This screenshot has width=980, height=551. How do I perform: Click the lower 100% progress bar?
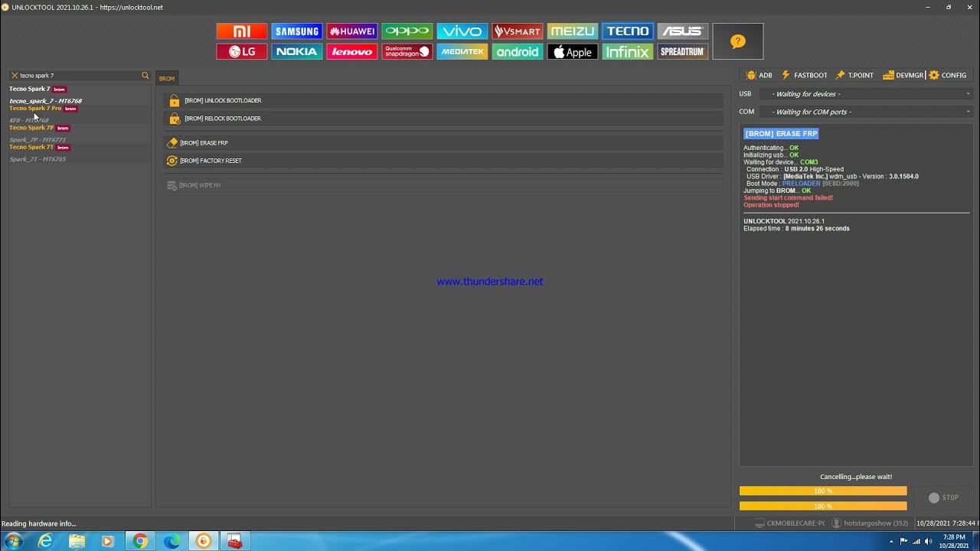[x=823, y=506]
